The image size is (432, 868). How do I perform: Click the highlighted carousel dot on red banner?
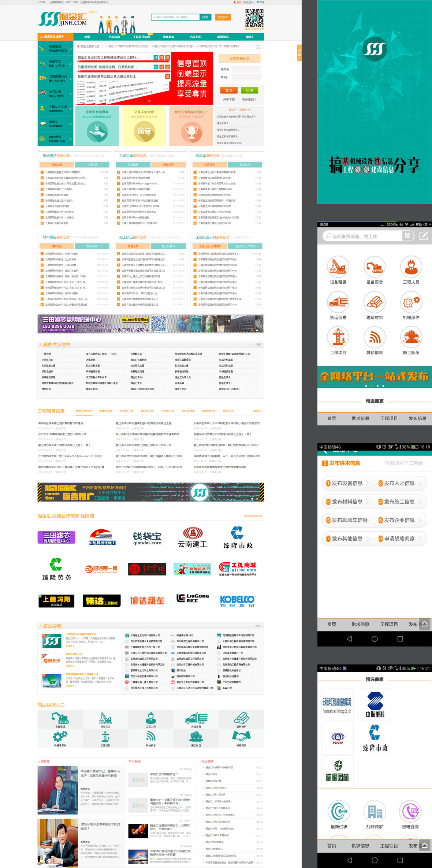coord(149,101)
